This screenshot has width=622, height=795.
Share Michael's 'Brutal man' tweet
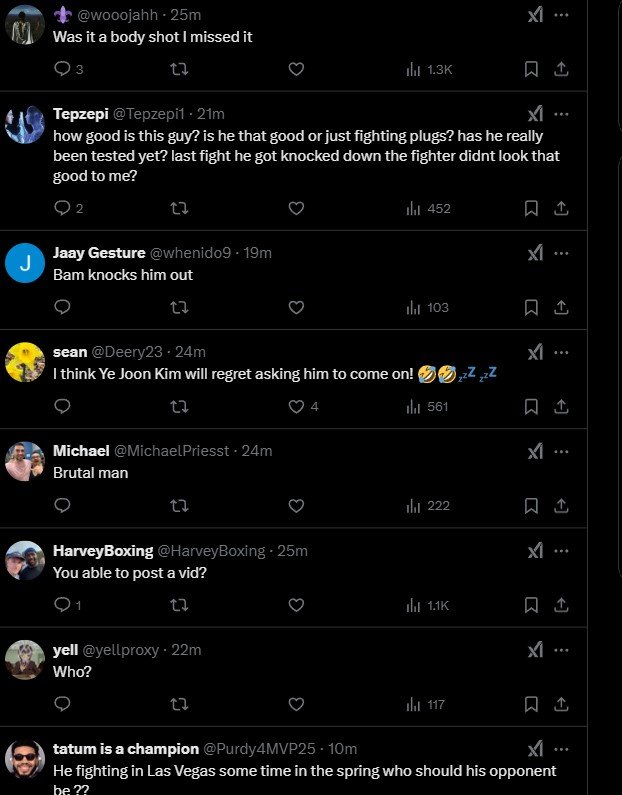click(x=561, y=506)
